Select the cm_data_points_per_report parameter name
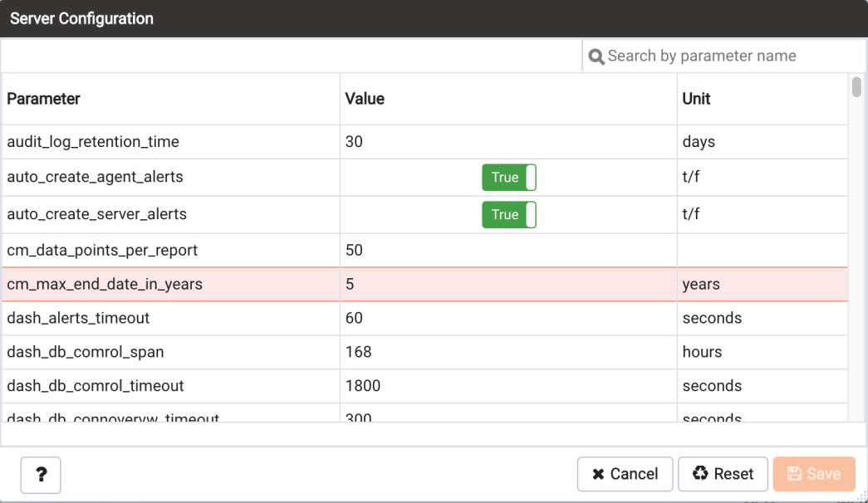The height and width of the screenshot is (503, 868). [x=102, y=250]
